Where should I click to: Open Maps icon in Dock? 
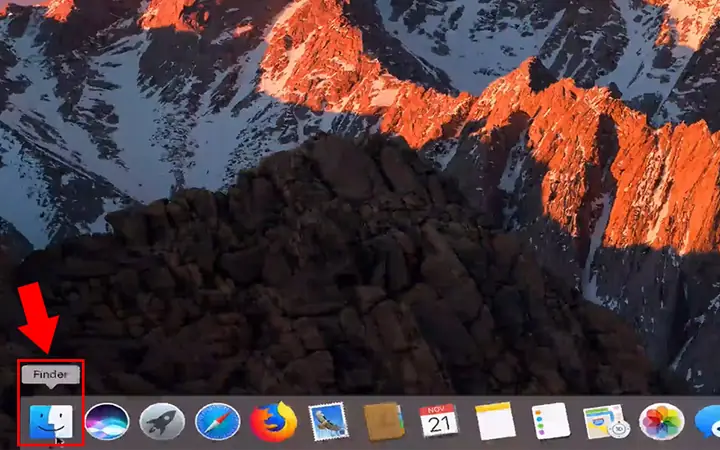(606, 422)
